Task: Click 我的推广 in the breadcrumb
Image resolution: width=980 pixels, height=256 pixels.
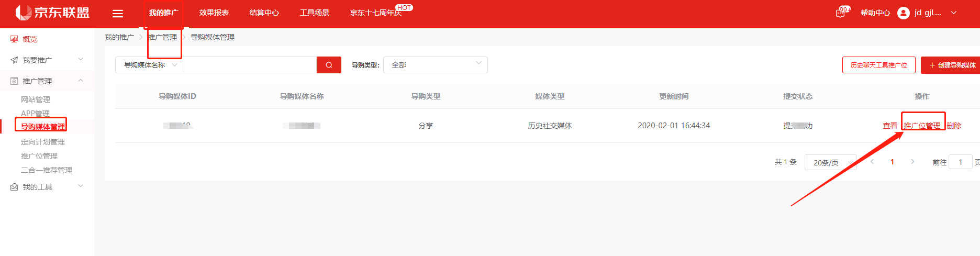Action: 119,37
